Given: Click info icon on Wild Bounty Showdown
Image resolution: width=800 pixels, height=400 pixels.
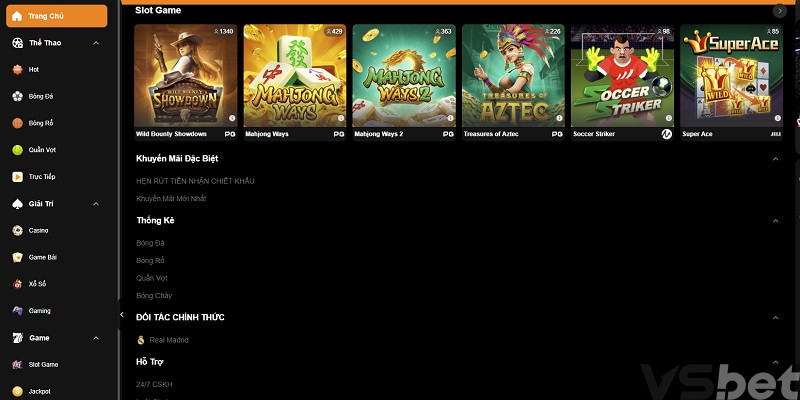Looking at the screenshot, I should [232, 118].
